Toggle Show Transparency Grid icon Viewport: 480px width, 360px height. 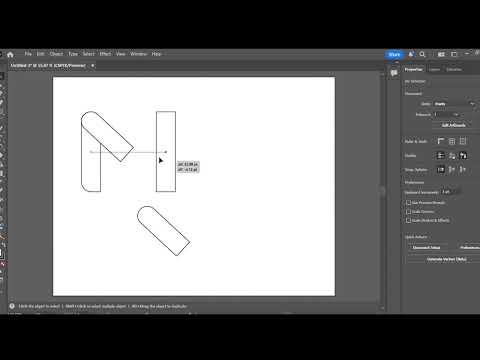pyautogui.click(x=463, y=141)
